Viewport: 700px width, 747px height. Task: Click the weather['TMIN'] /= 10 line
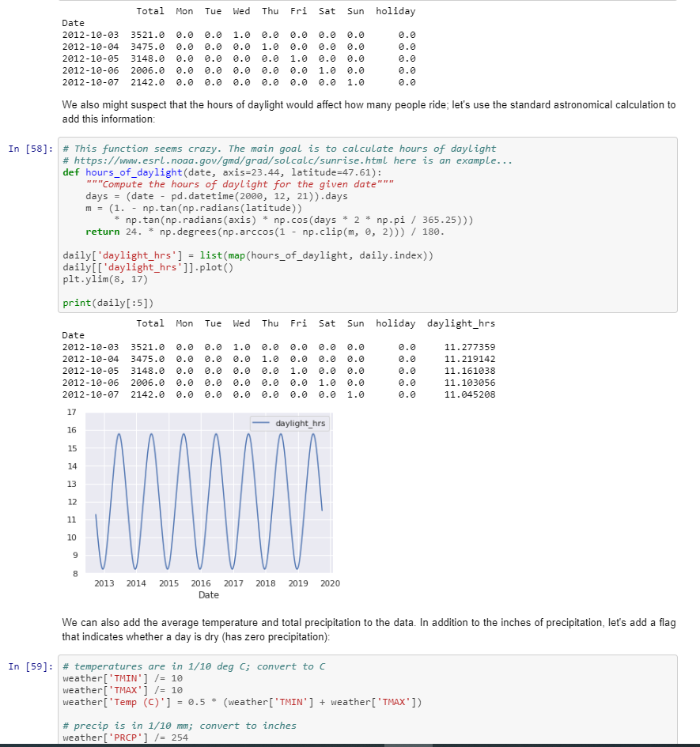click(123, 678)
